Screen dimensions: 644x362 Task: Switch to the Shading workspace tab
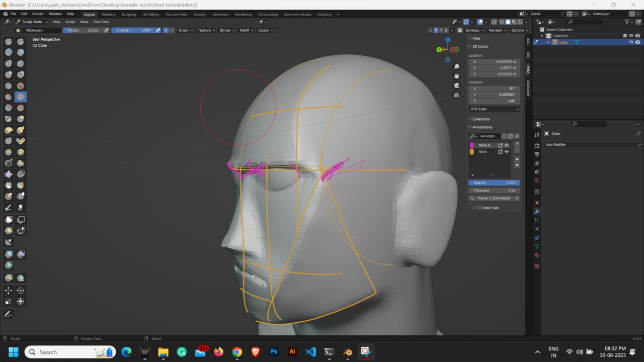(200, 14)
